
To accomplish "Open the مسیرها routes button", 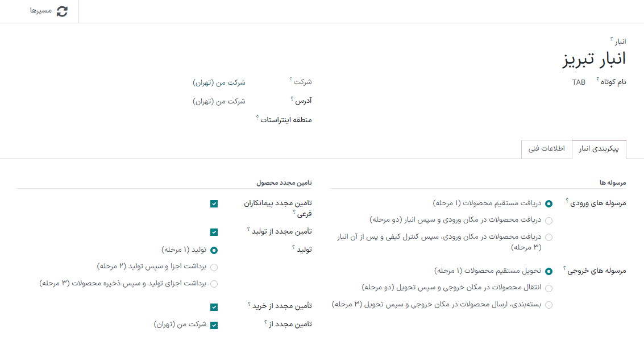I will coord(48,11).
